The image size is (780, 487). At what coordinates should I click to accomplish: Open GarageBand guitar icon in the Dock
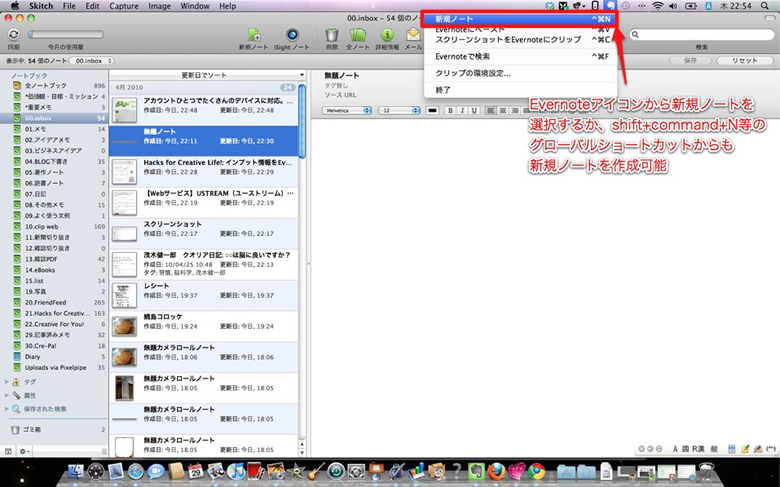(x=316, y=471)
